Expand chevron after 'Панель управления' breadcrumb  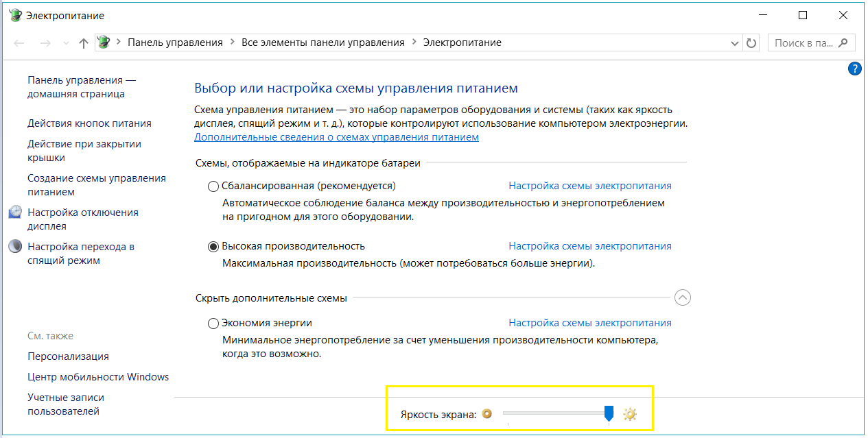click(232, 42)
